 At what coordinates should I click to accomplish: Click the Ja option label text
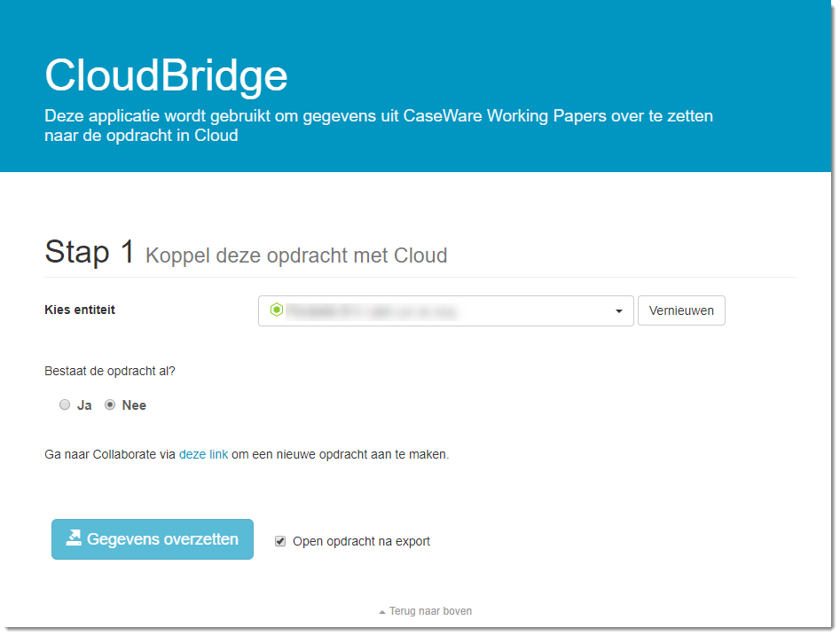pos(84,405)
